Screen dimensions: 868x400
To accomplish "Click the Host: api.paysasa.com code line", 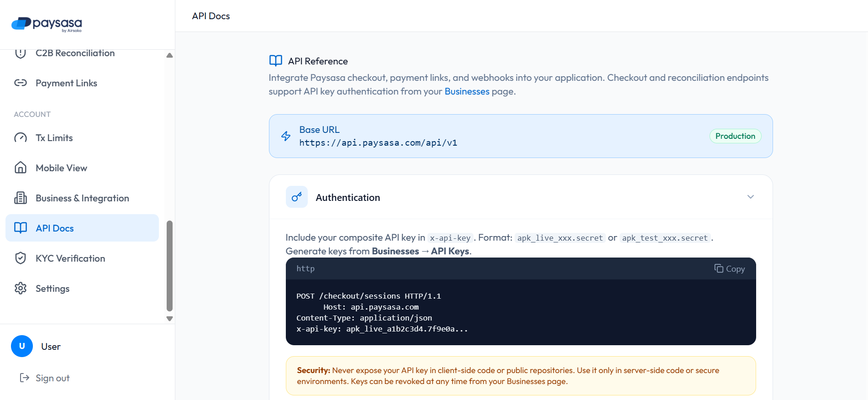I will point(371,307).
